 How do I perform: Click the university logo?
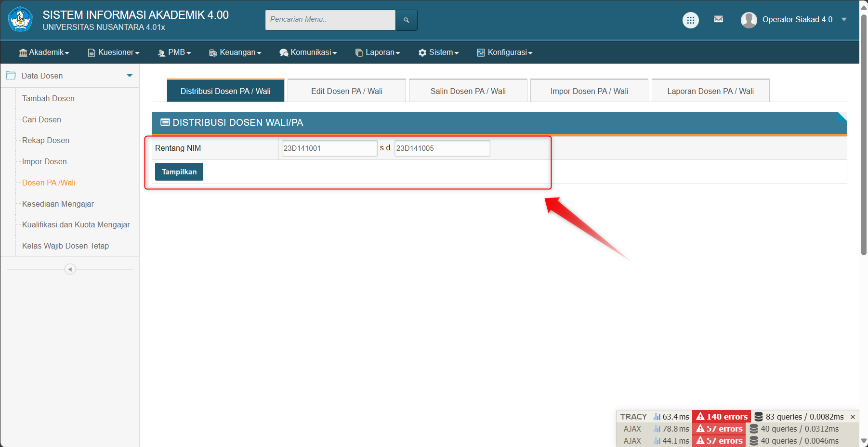[20, 19]
